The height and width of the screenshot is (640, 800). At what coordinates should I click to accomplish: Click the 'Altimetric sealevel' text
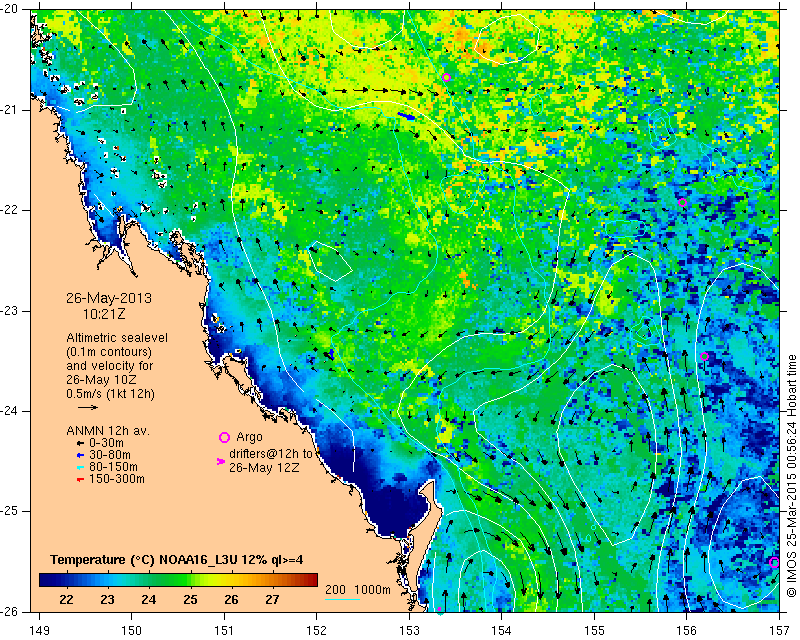[117, 338]
